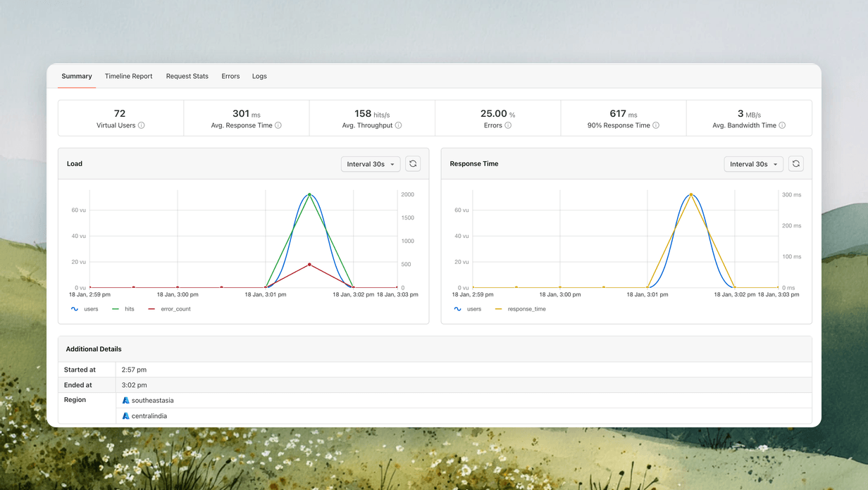Click the Avg. Response Time info icon

click(278, 125)
